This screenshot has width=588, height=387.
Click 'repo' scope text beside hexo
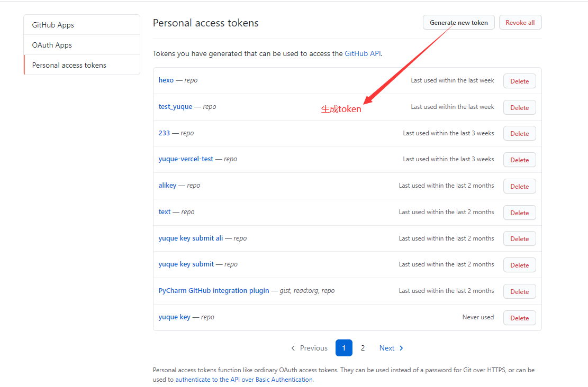pos(191,80)
